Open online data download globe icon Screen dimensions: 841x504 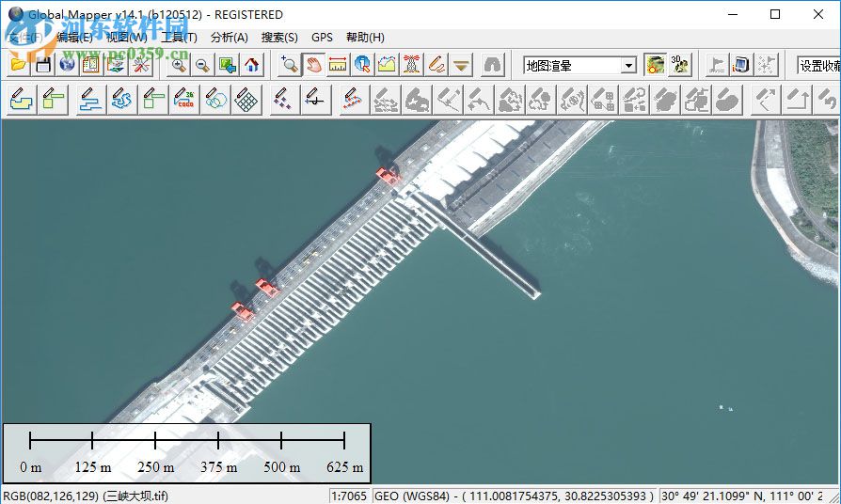point(67,66)
